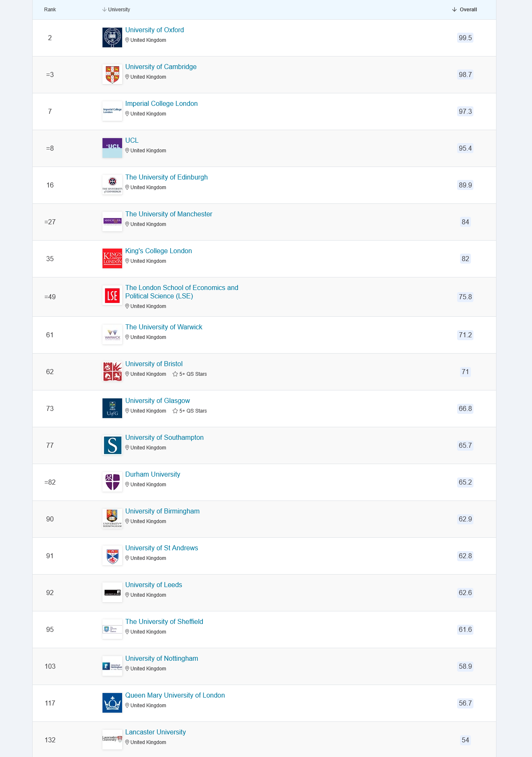Open the Lancaster University link

tap(155, 732)
